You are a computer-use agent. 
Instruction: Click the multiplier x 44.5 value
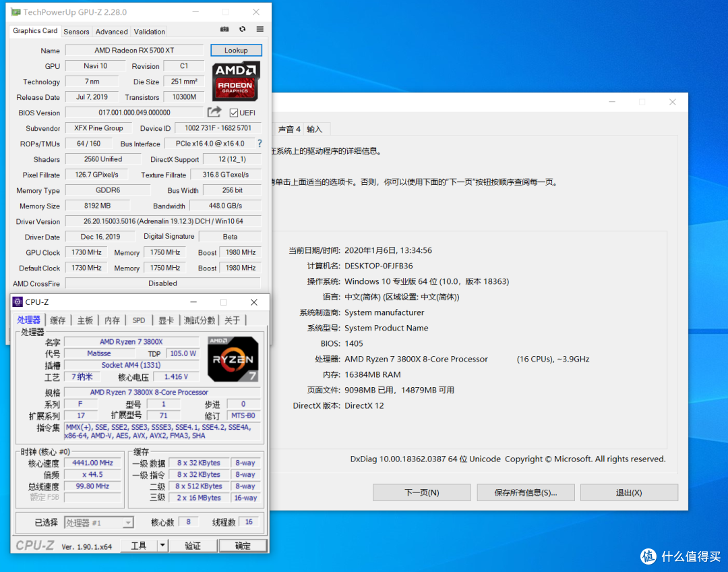pyautogui.click(x=92, y=474)
